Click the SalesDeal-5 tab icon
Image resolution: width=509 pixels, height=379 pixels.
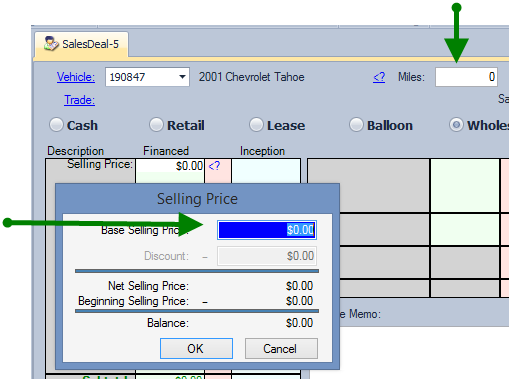51,44
